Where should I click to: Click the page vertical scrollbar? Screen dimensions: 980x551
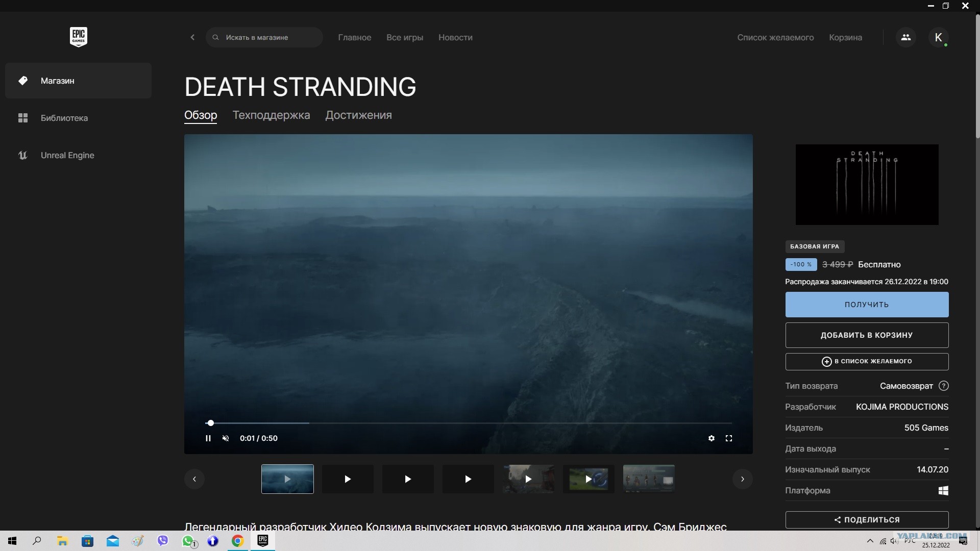pos(977,77)
